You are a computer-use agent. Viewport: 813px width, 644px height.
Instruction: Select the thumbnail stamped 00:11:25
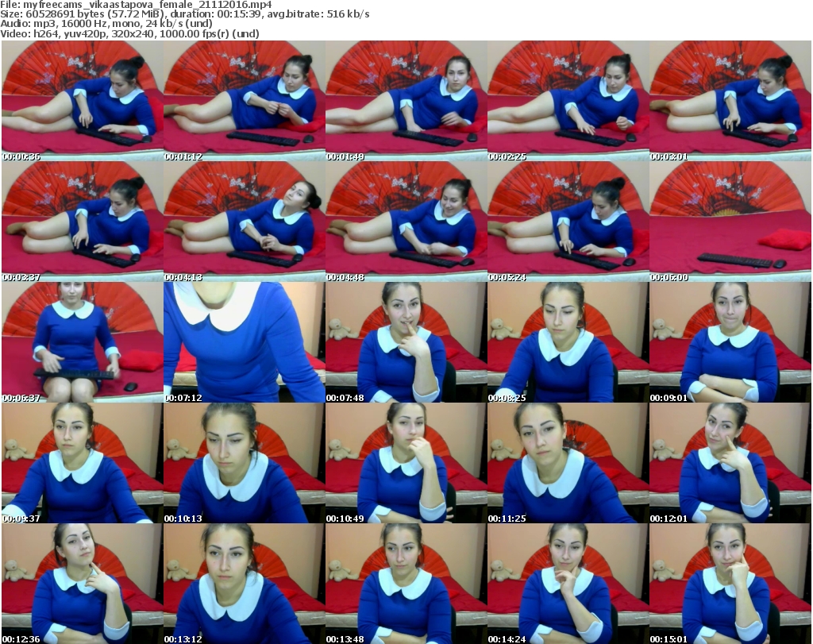pos(568,463)
